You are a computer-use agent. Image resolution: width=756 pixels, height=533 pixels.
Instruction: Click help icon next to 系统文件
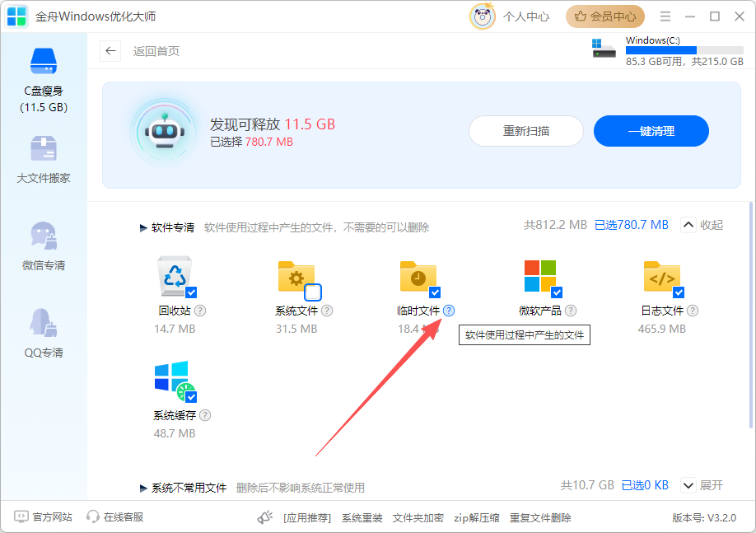click(327, 311)
